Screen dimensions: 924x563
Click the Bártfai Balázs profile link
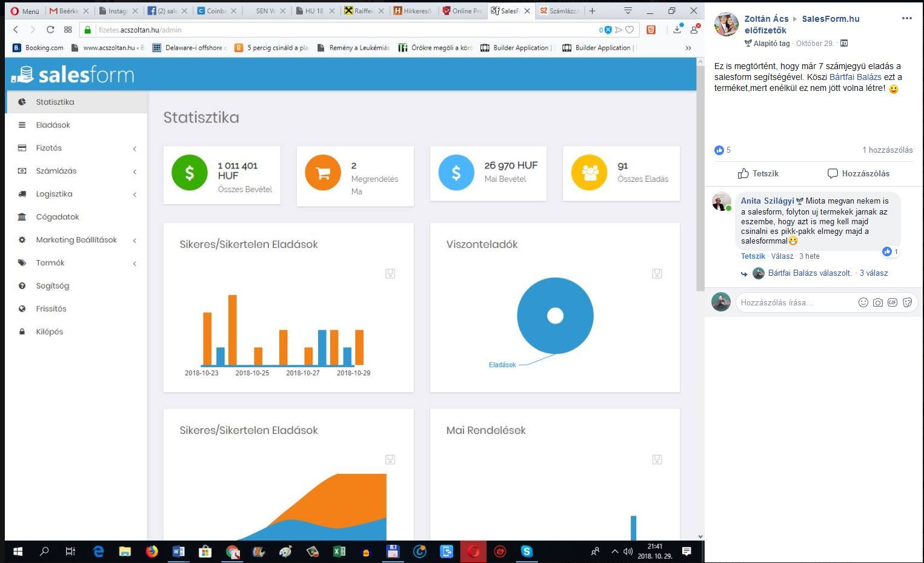[855, 77]
